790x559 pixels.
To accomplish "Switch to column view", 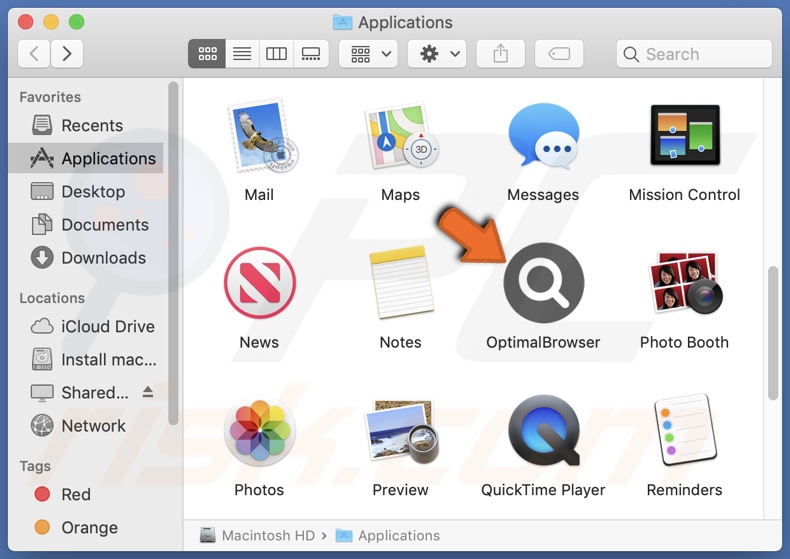I will 276,53.
